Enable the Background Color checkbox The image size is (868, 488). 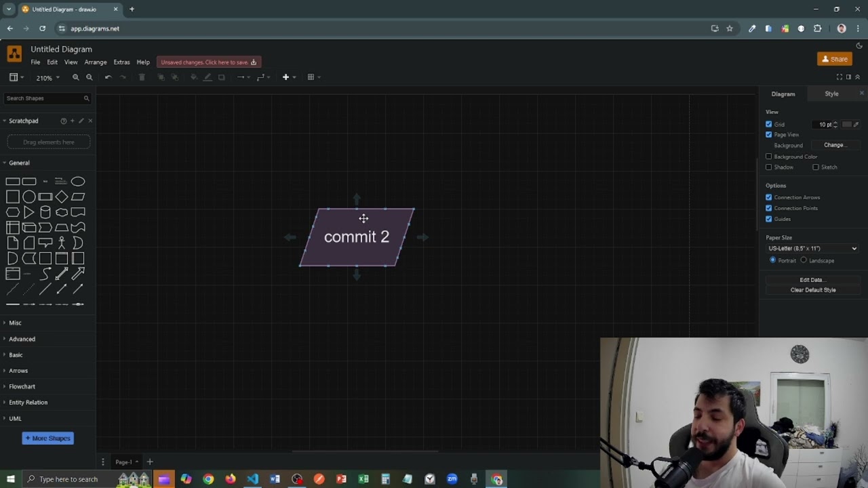click(769, 157)
